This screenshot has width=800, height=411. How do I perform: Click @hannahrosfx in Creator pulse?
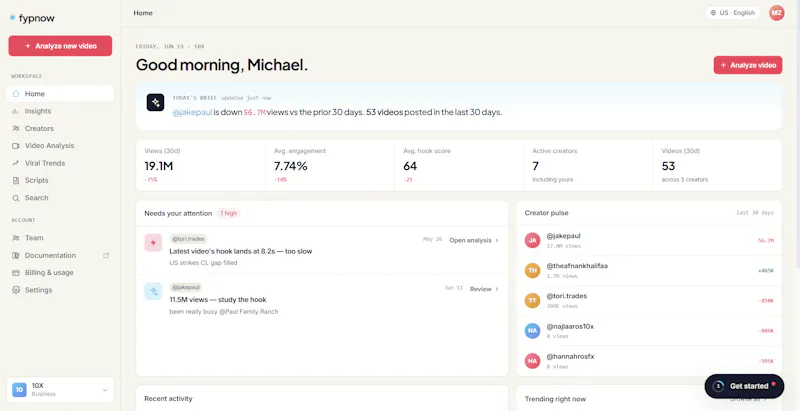[x=570, y=356]
